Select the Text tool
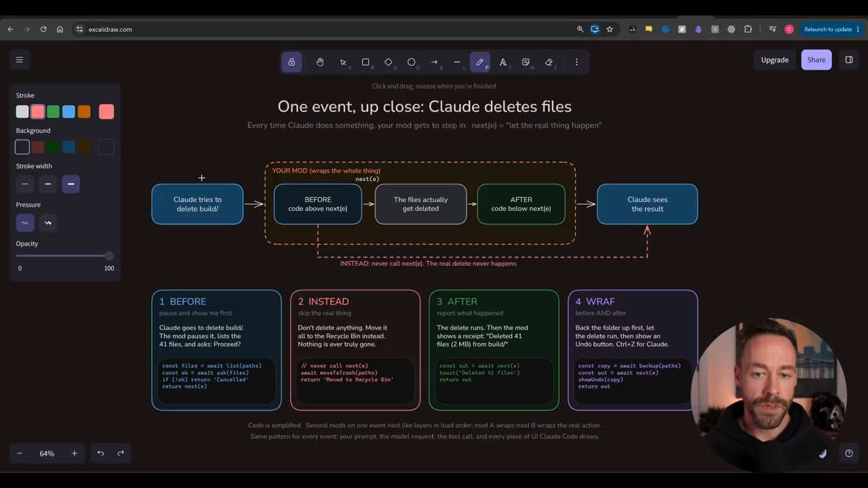This screenshot has width=868, height=488. click(503, 62)
